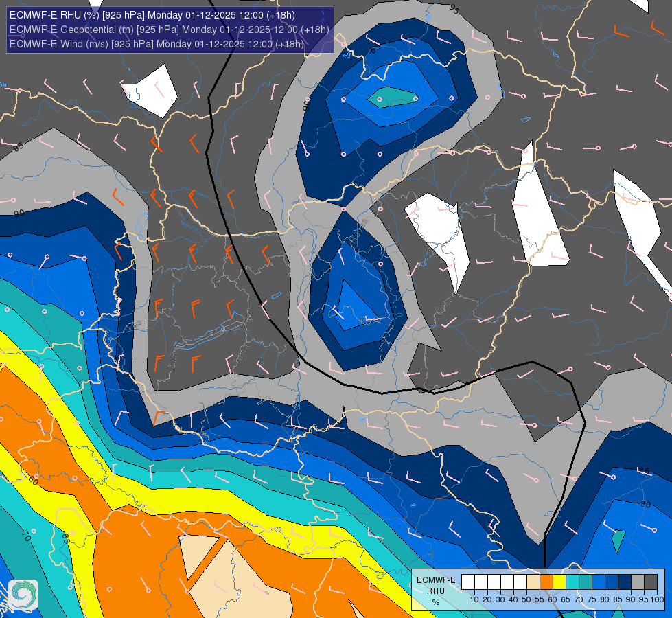Click the legend scale value 90

coord(631,599)
